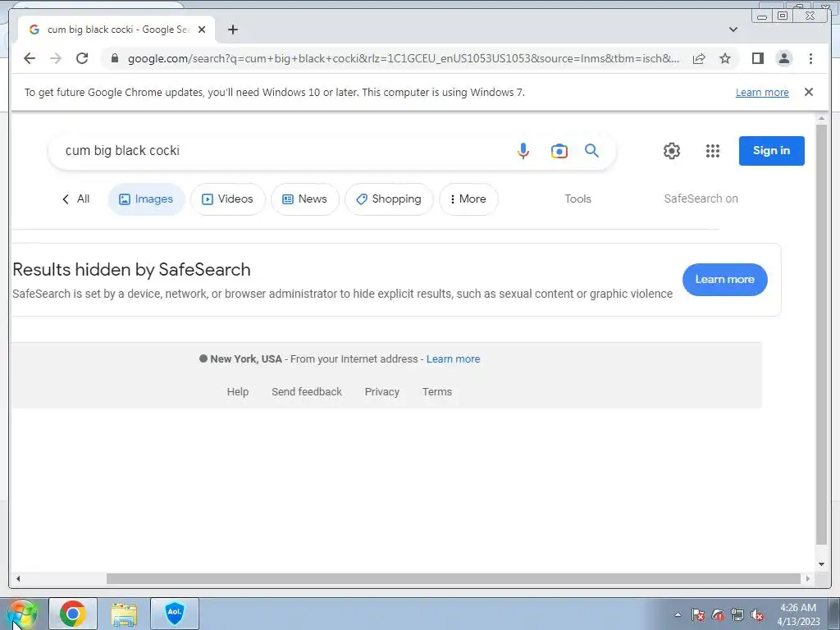Click the scroll up arrow
Image resolution: width=840 pixels, height=630 pixels.
821,118
